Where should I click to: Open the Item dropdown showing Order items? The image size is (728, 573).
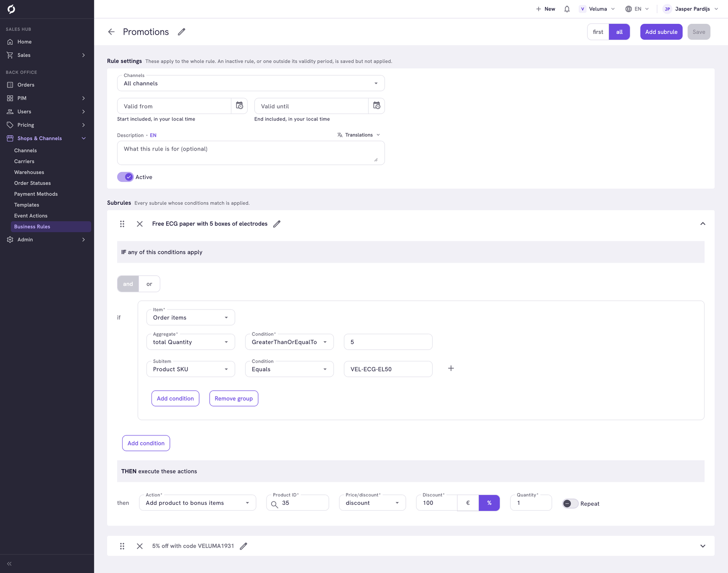coord(190,317)
